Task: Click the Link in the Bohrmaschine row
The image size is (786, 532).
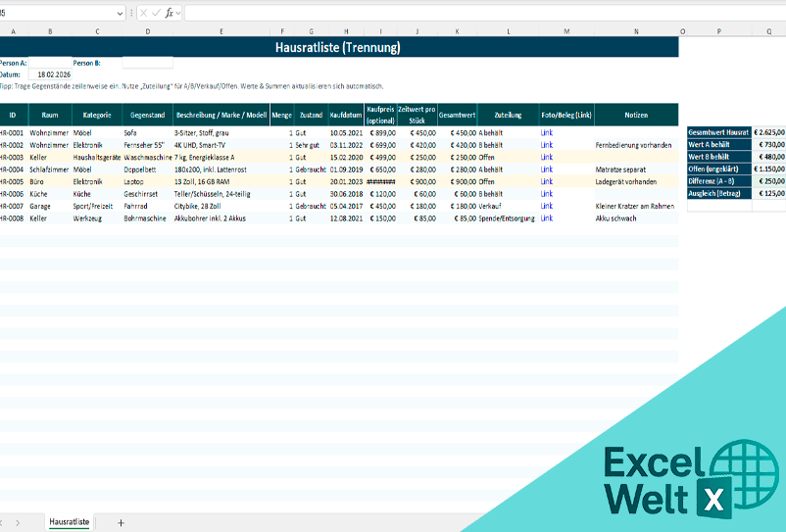Action: tap(547, 218)
